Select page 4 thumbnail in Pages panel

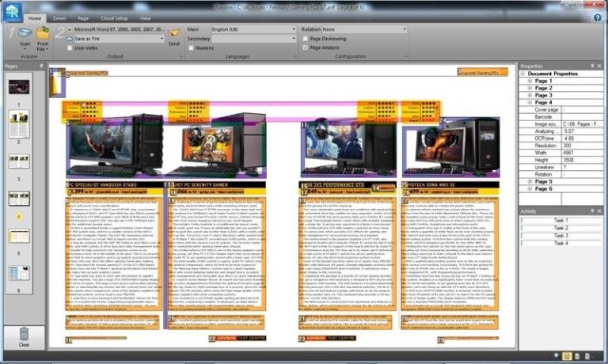(19, 199)
